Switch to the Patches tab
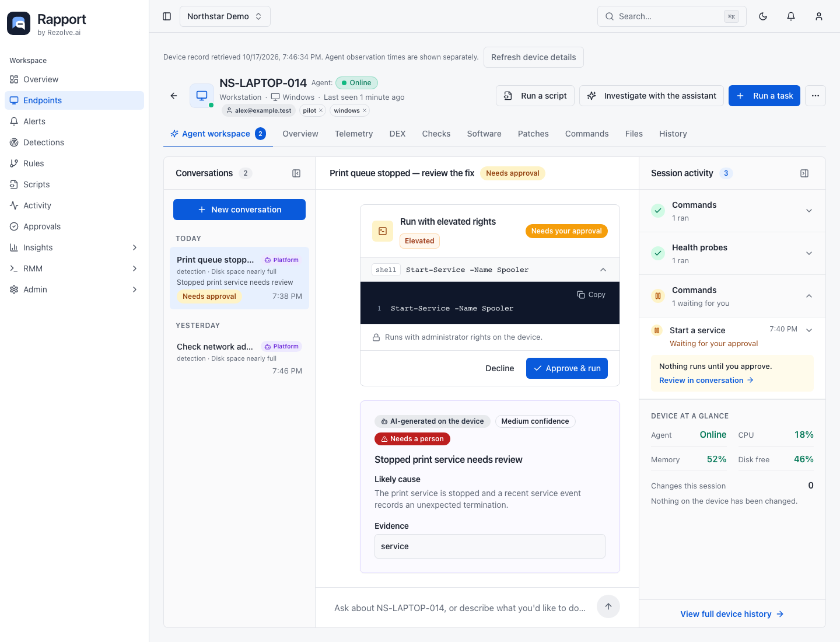The image size is (840, 642). (533, 134)
